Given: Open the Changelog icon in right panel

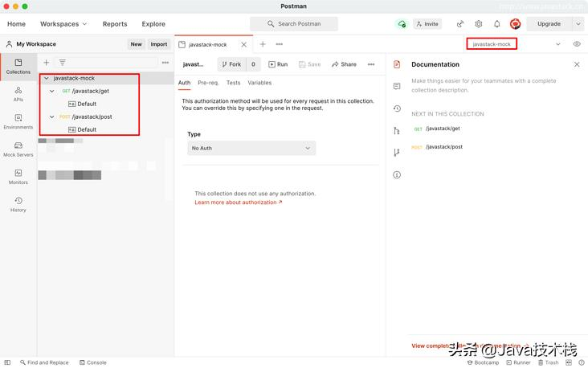Looking at the screenshot, I should coord(397,108).
